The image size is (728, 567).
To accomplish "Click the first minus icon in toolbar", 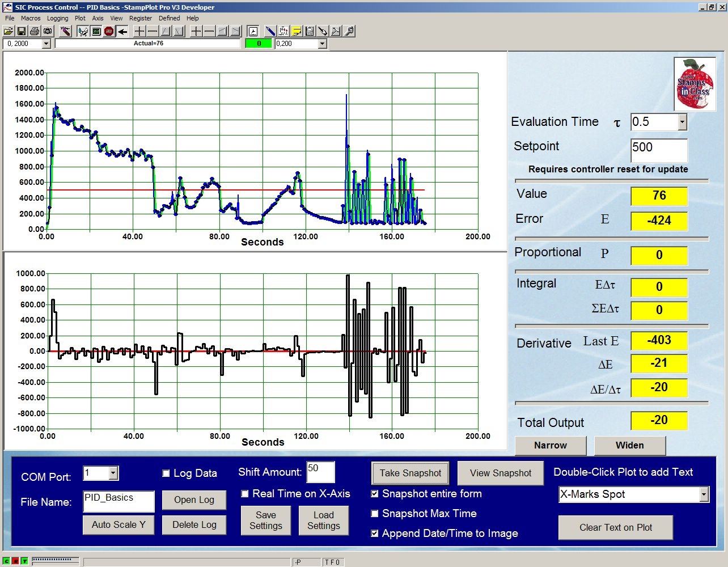I will tap(153, 31).
